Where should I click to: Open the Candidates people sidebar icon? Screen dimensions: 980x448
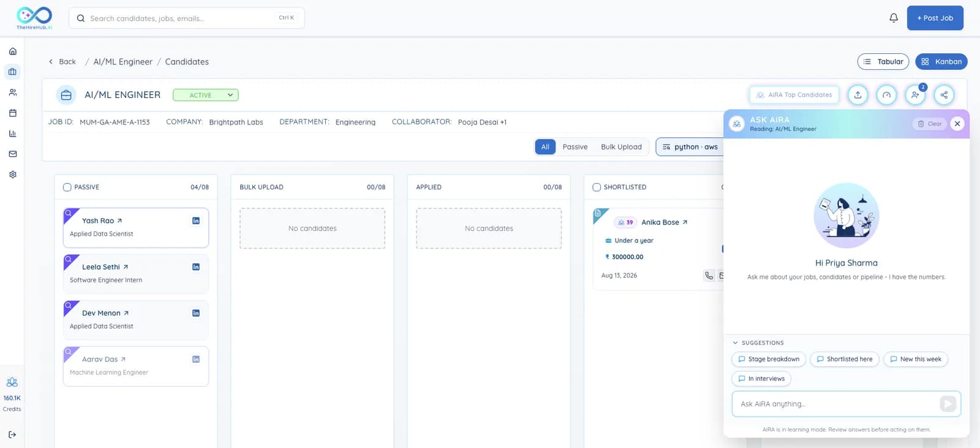(x=12, y=93)
